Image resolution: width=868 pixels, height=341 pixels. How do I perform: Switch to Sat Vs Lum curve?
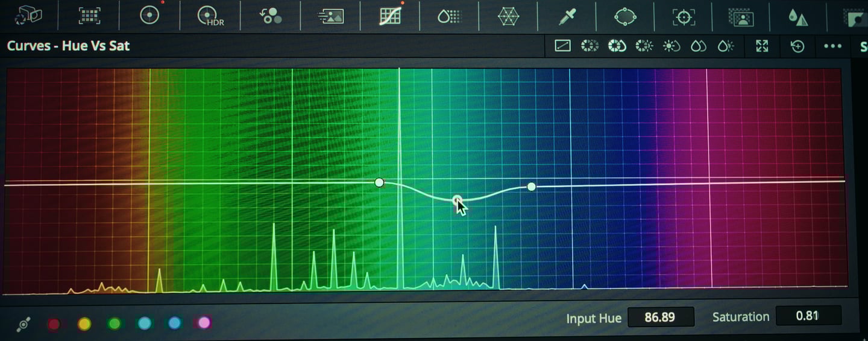[x=726, y=46]
